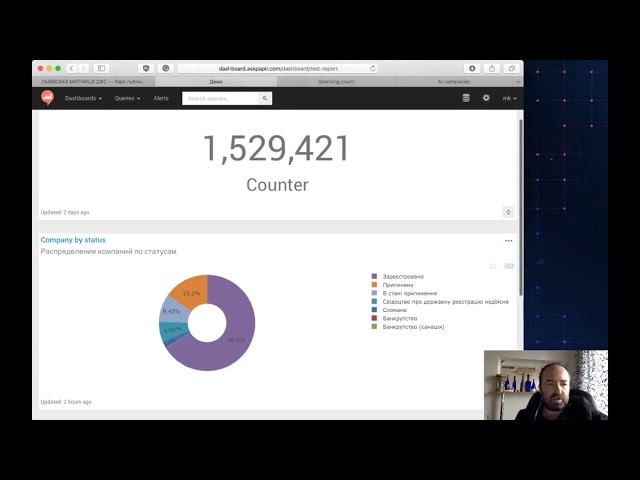Image resolution: width=640 pixels, height=480 pixels.
Task: Click the 6.66% teal pie slice
Action: coord(170,330)
